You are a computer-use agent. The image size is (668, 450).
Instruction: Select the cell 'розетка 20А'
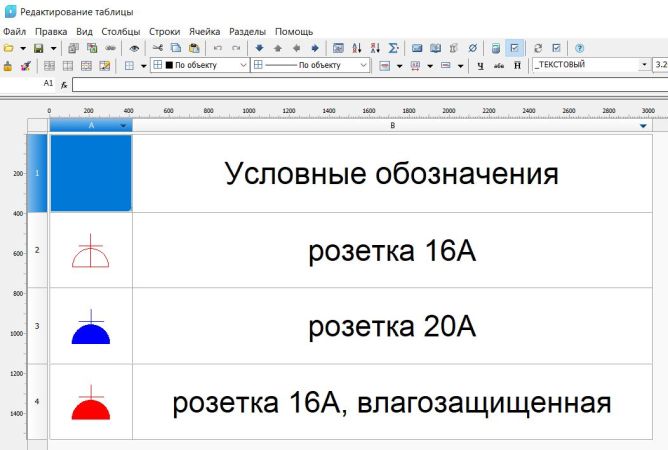click(392, 326)
